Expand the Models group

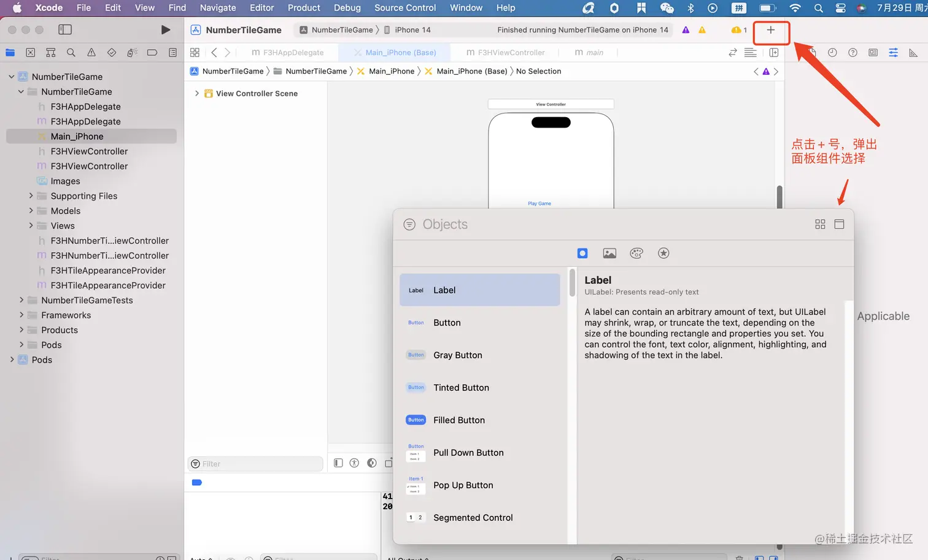[x=31, y=210]
